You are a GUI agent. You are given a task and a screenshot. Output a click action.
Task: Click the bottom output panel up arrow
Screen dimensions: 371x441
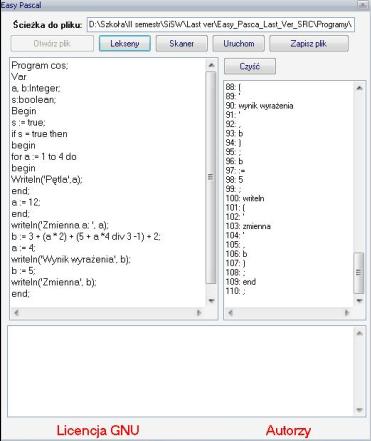click(x=359, y=333)
